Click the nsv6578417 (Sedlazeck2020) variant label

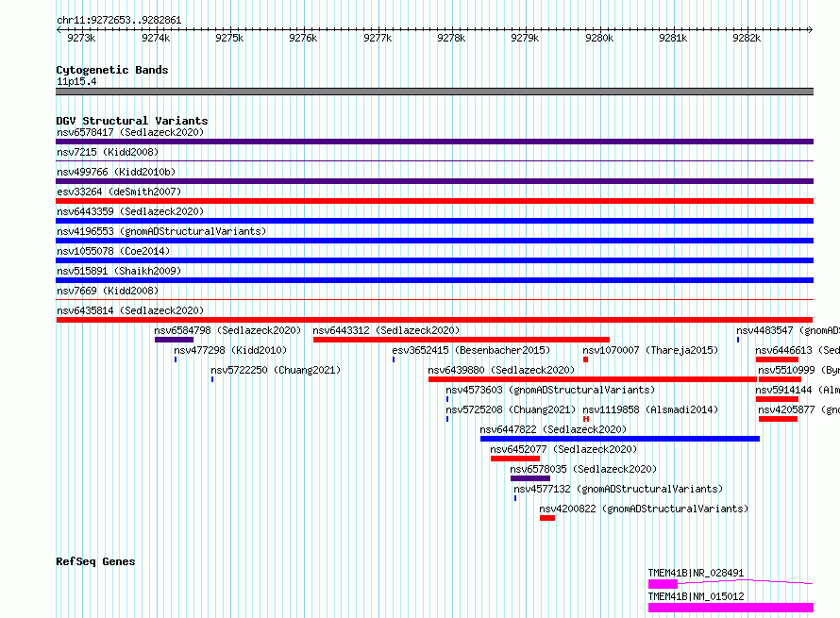[x=130, y=132]
